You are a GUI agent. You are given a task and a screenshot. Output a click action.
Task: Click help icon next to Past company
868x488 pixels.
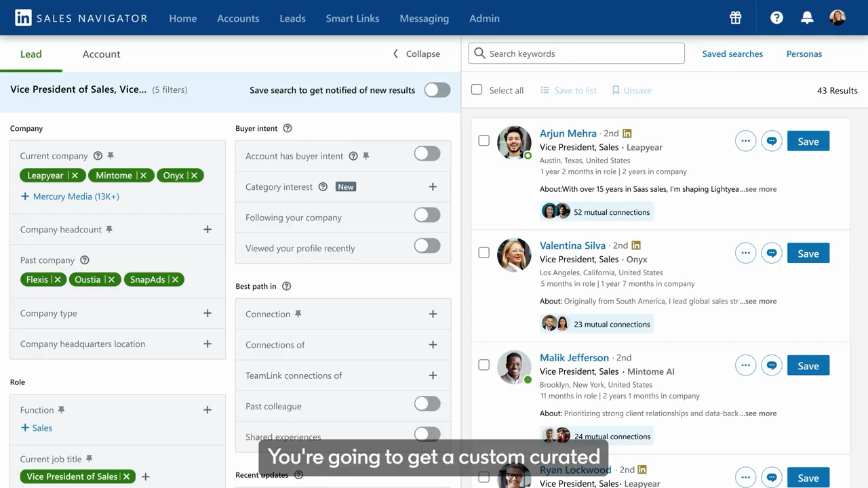(85, 260)
